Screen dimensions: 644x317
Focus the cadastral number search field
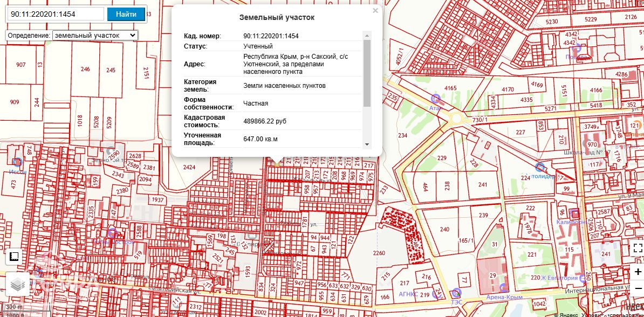coord(56,14)
